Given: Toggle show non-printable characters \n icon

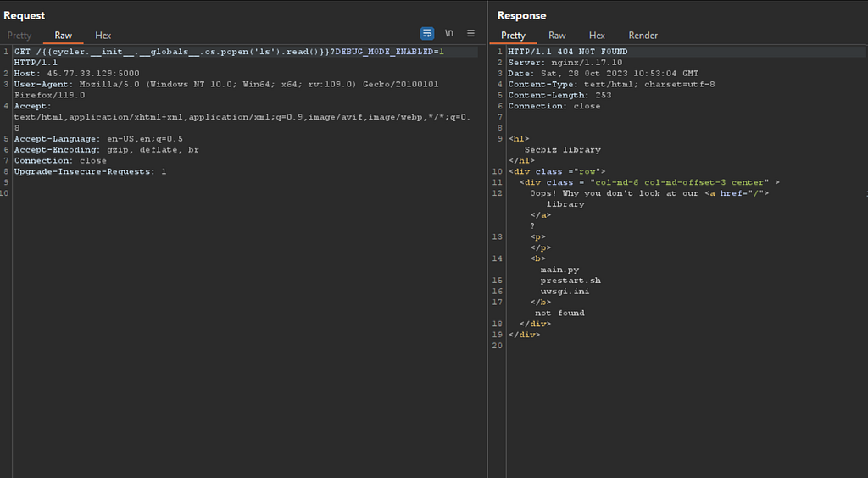Looking at the screenshot, I should (449, 33).
